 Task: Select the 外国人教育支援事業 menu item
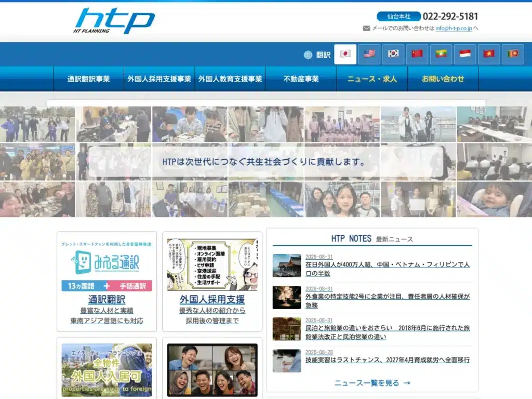tap(230, 79)
